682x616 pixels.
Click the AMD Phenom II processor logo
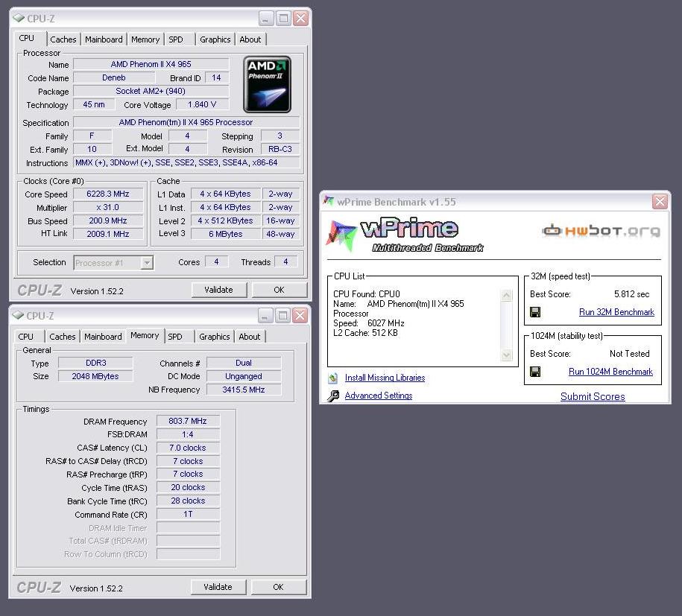click(267, 84)
